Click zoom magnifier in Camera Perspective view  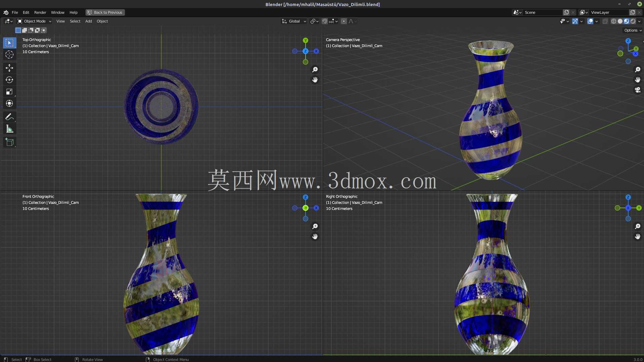click(638, 70)
